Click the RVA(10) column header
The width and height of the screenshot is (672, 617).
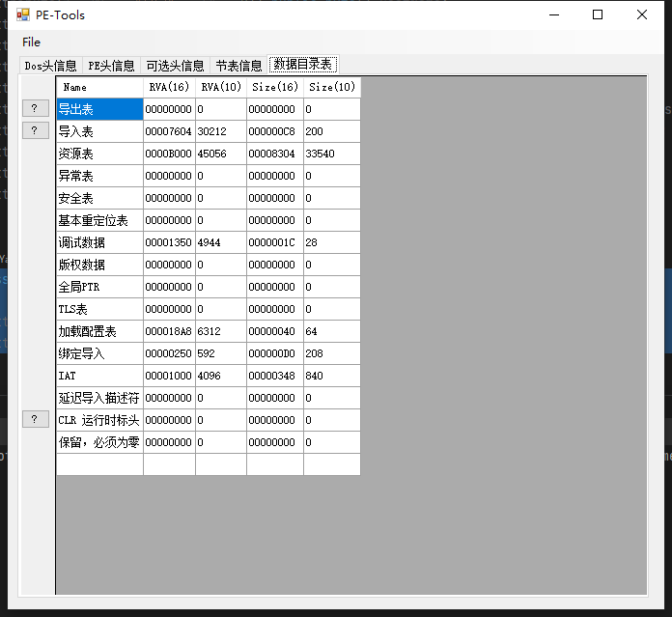[x=221, y=88]
